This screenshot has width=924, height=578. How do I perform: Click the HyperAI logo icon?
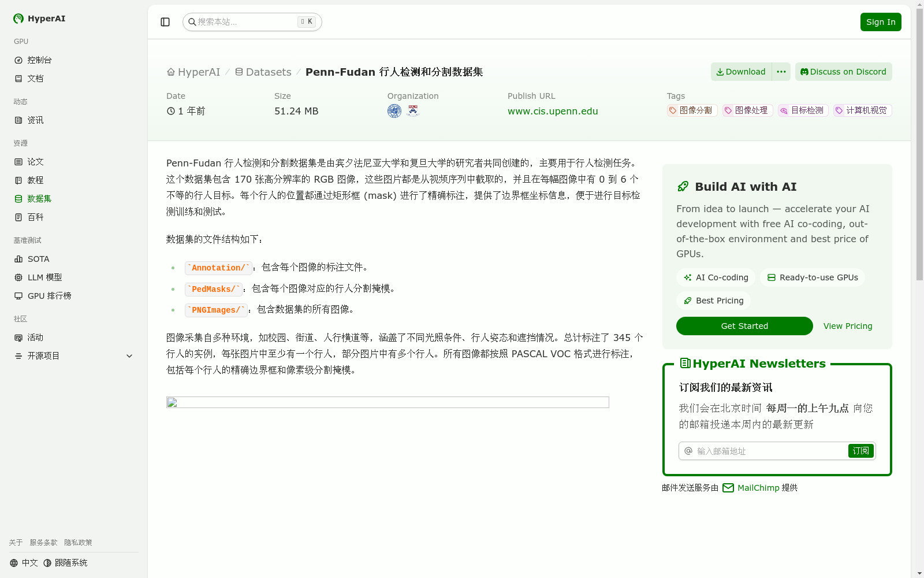click(18, 18)
